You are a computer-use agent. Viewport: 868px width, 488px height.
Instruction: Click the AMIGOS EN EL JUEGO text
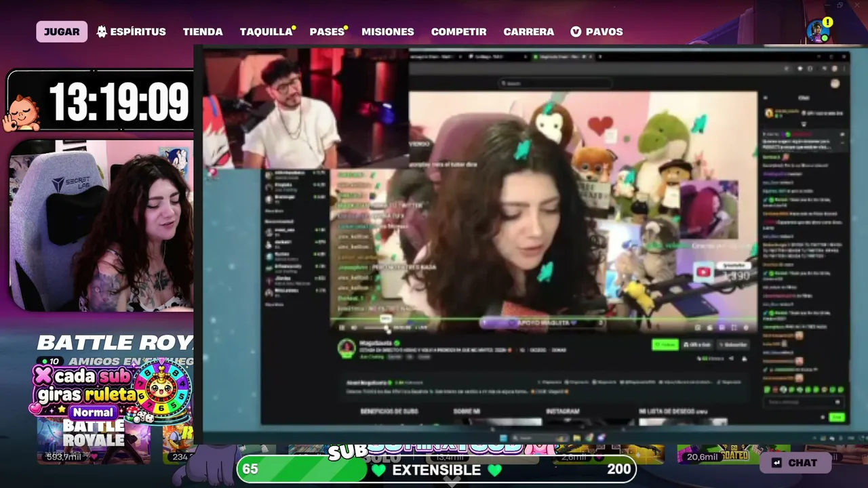click(x=131, y=361)
